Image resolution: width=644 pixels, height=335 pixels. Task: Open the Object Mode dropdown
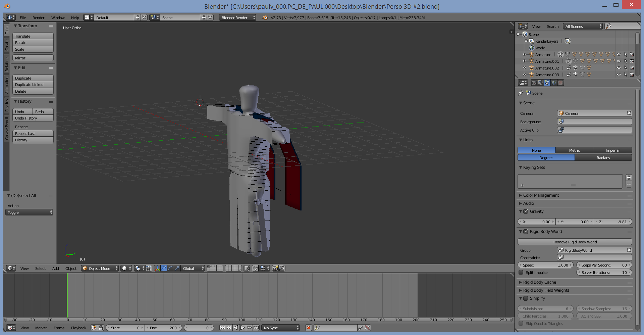(100, 268)
